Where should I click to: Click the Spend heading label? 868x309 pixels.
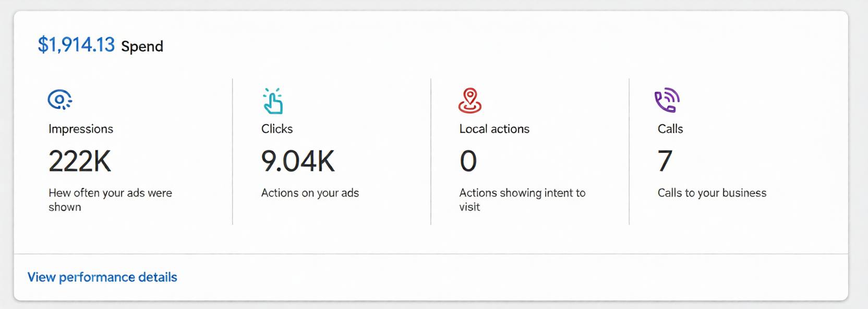[142, 46]
